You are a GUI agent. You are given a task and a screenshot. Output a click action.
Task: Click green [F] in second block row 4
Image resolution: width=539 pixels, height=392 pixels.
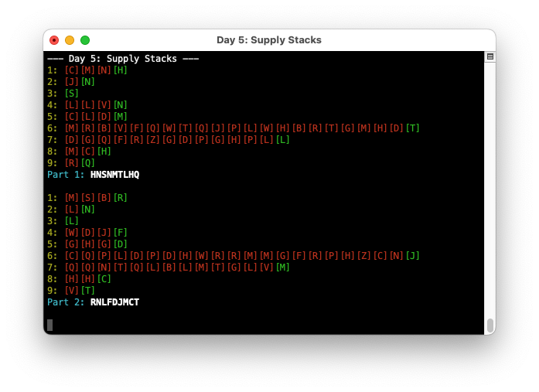coord(121,233)
